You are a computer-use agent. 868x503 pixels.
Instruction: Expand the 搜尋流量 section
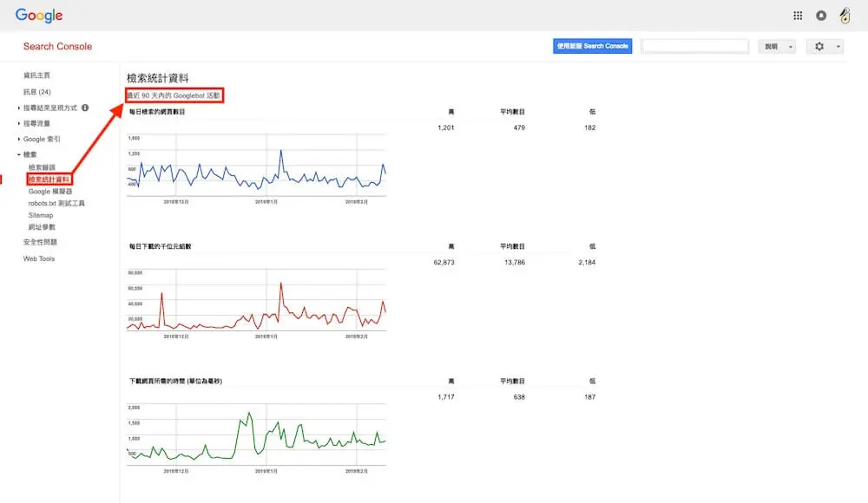coord(36,123)
